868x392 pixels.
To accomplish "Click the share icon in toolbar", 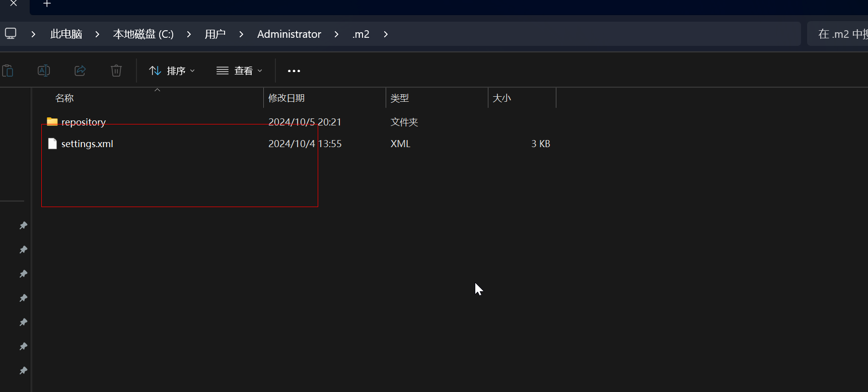I will coord(80,71).
